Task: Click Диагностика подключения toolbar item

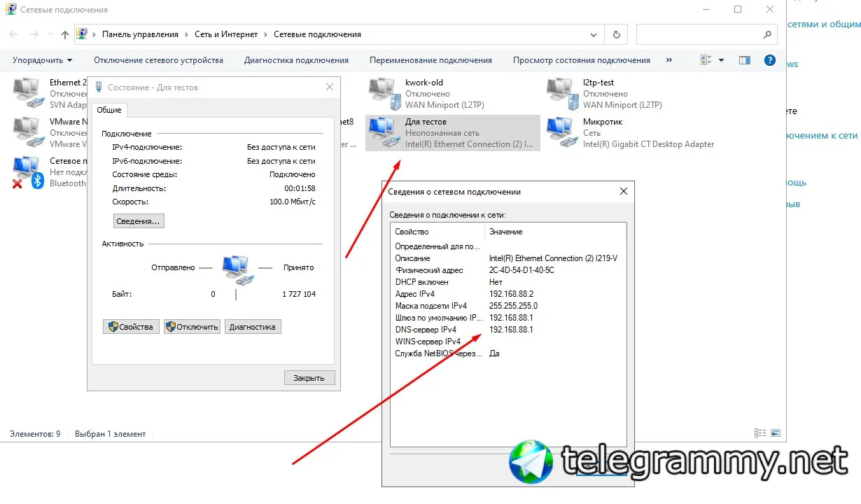Action: coord(296,60)
